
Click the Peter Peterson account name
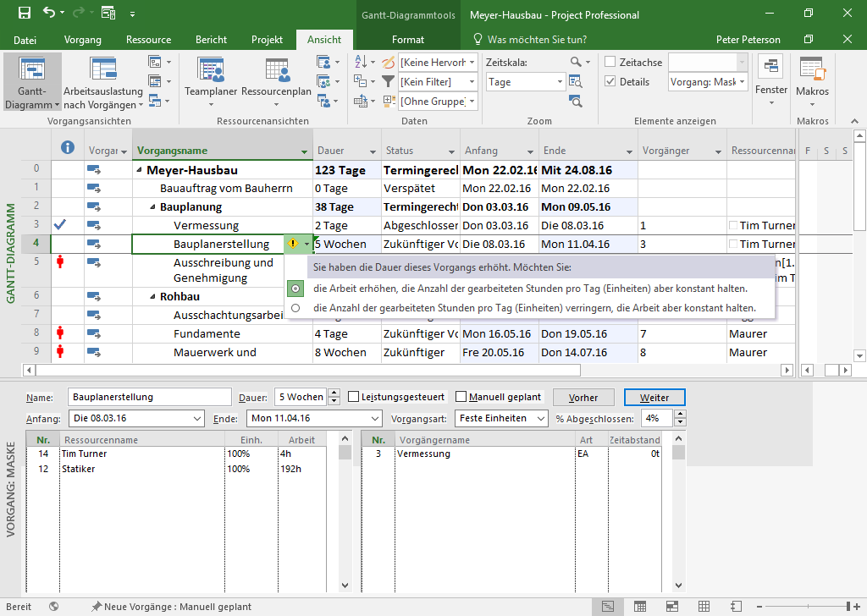click(x=748, y=40)
